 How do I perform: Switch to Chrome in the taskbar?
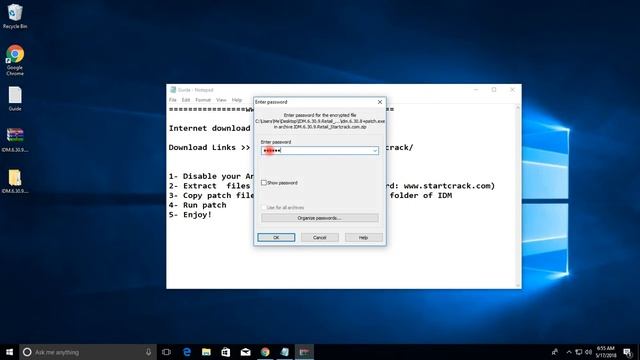tap(265, 352)
